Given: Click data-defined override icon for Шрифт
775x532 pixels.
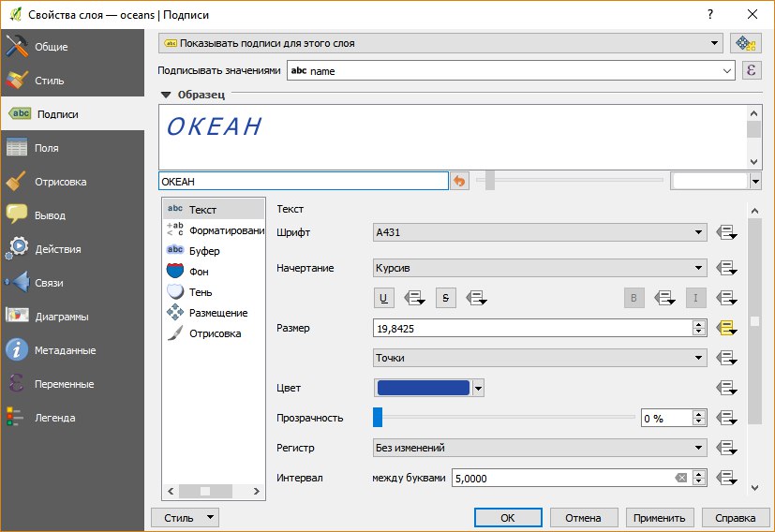Looking at the screenshot, I should [x=726, y=233].
